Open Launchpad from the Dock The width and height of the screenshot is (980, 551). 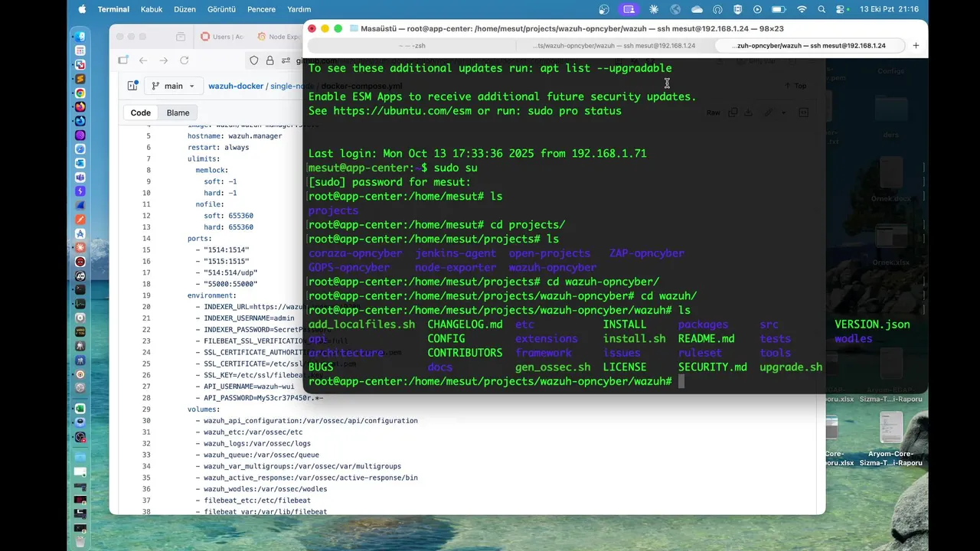point(80,51)
